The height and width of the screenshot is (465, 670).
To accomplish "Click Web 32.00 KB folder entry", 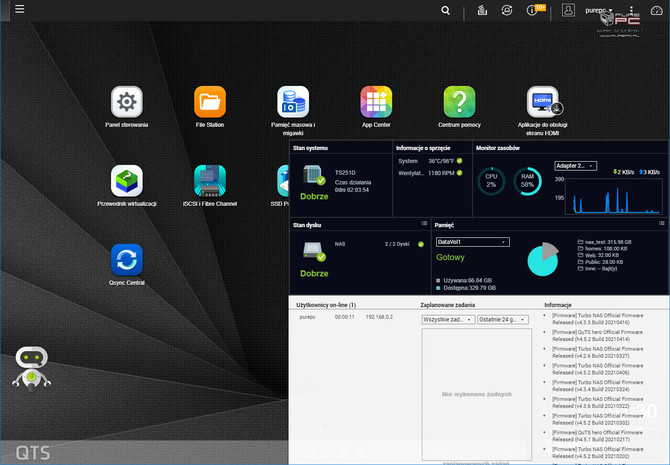I will click(599, 255).
